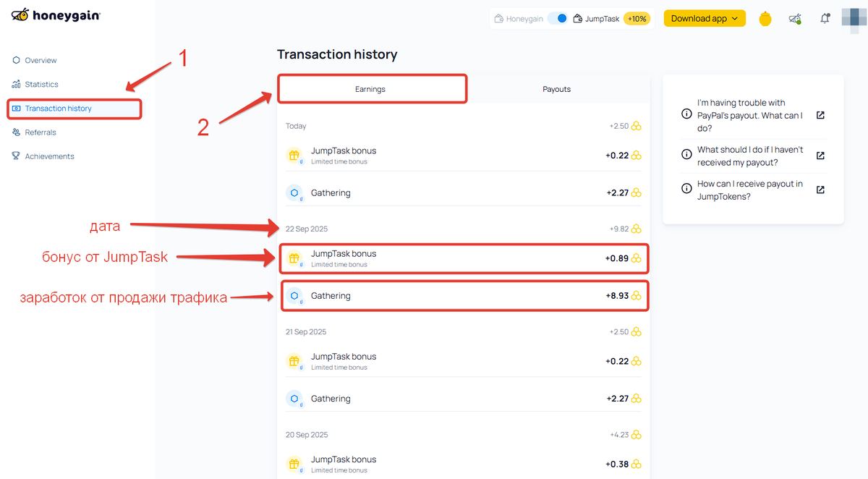868x479 pixels.
Task: Click the honey pot icon in header
Action: 765,20
